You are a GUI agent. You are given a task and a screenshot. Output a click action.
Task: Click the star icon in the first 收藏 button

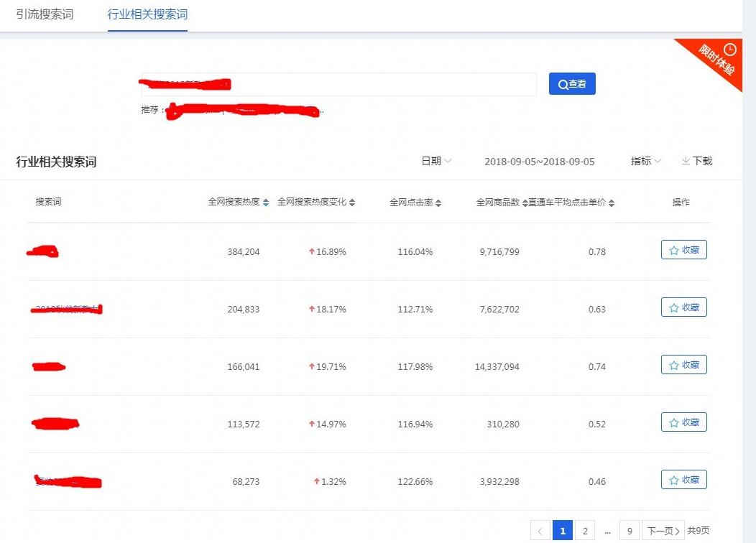[x=674, y=249]
